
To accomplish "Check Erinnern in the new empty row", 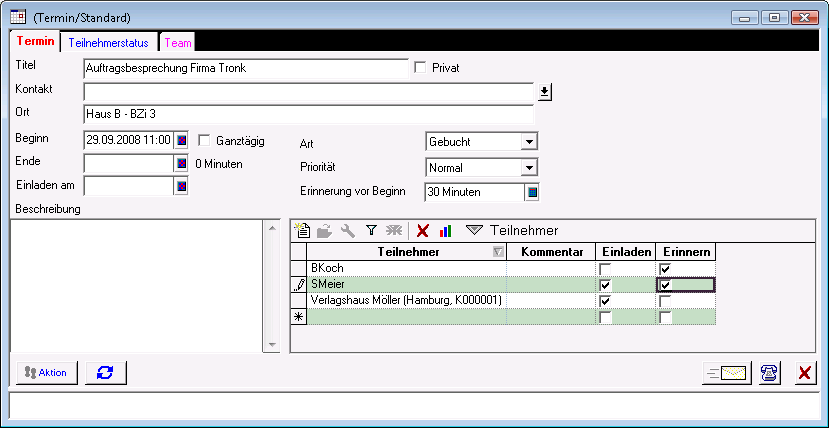I will point(666,318).
